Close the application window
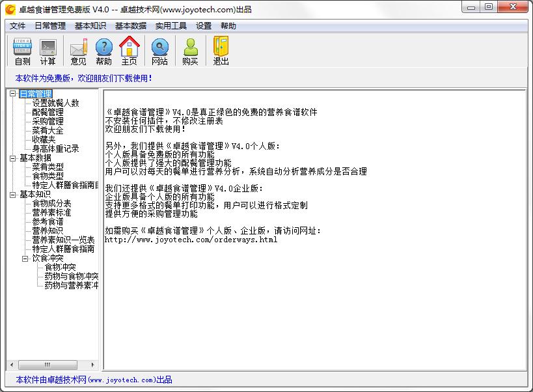533x392 pixels. 513,7
